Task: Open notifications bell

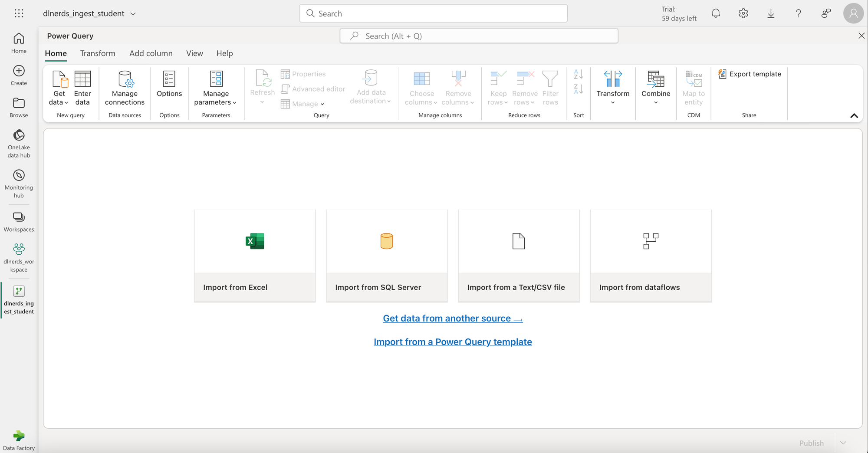Action: 716,13
